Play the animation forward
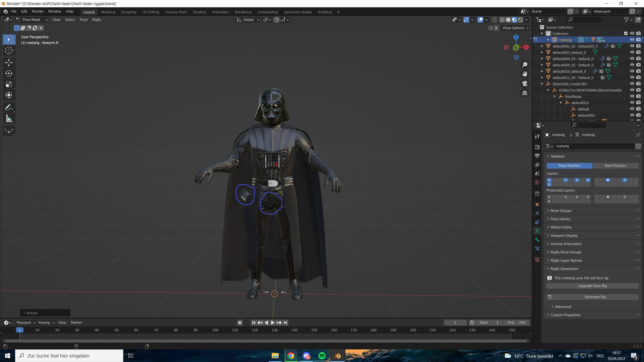Viewport: 644px width, 362px height. [272, 323]
